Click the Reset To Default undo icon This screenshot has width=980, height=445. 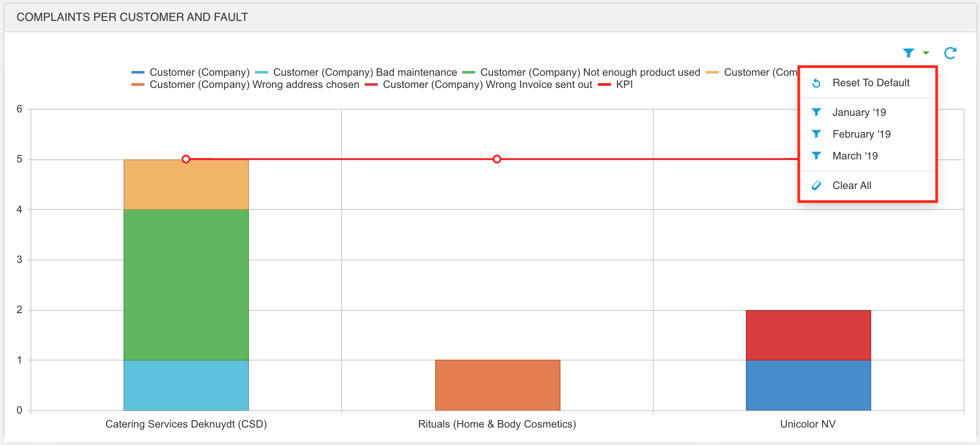(x=816, y=83)
